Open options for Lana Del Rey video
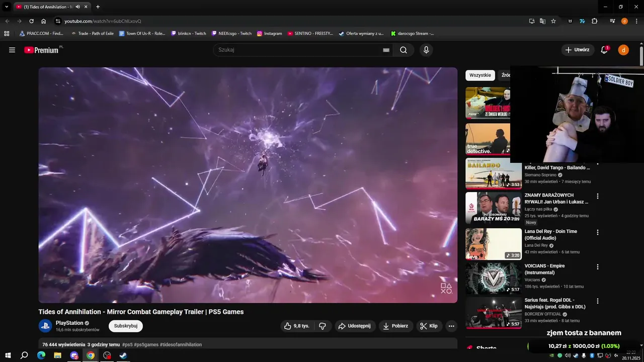The image size is (644, 362). click(598, 232)
